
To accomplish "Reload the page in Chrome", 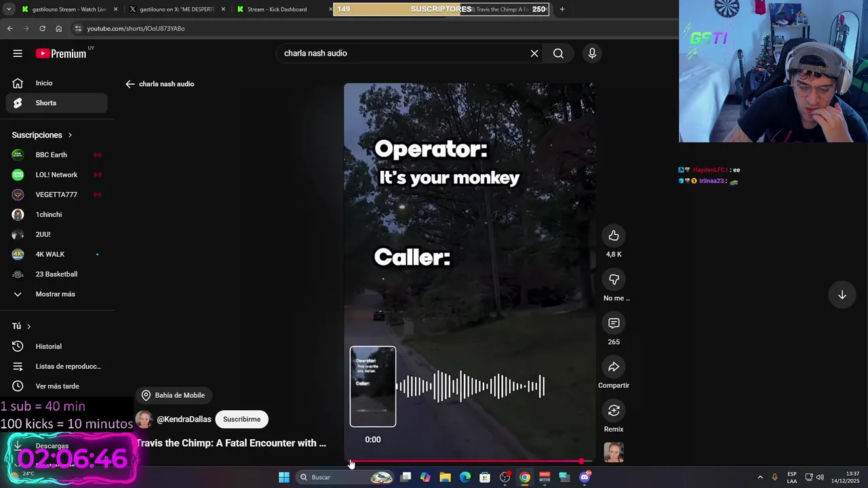I will pos(42,28).
